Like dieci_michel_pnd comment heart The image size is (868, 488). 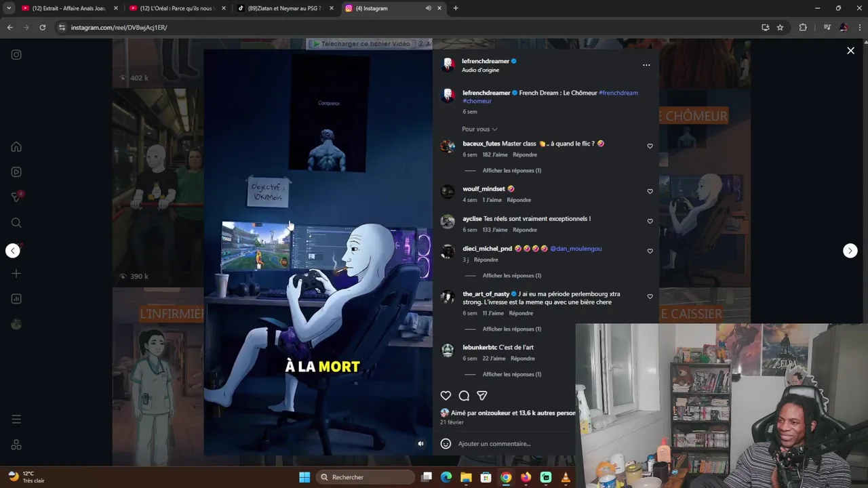[x=650, y=251]
